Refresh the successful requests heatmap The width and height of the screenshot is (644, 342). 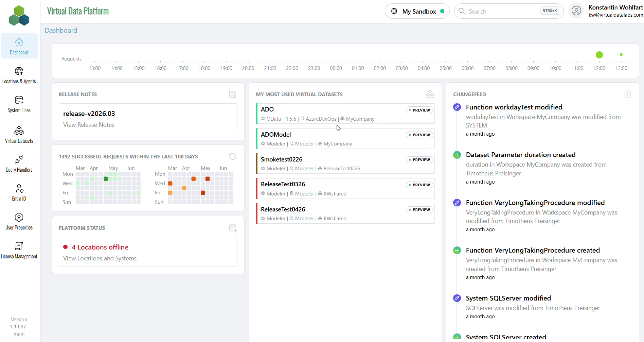click(233, 156)
